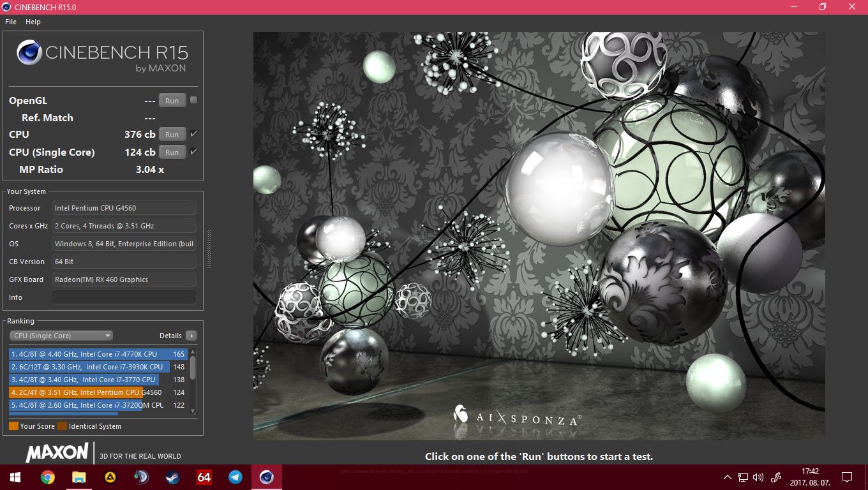The height and width of the screenshot is (490, 868).
Task: Open the yellow triangle app in taskbar
Action: 110,477
